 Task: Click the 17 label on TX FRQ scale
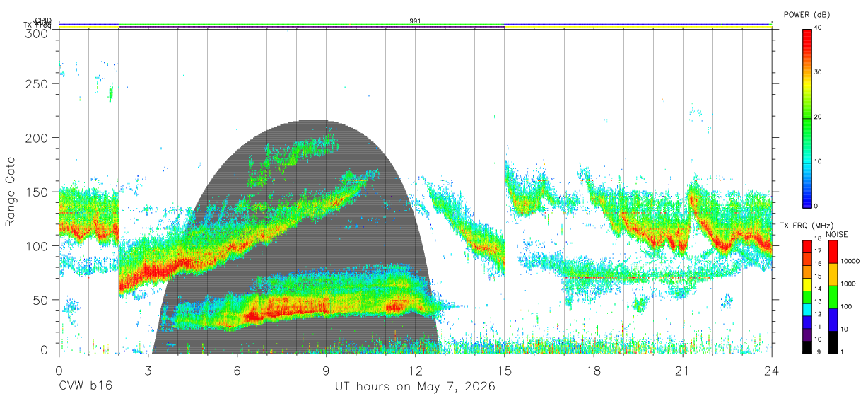(818, 251)
